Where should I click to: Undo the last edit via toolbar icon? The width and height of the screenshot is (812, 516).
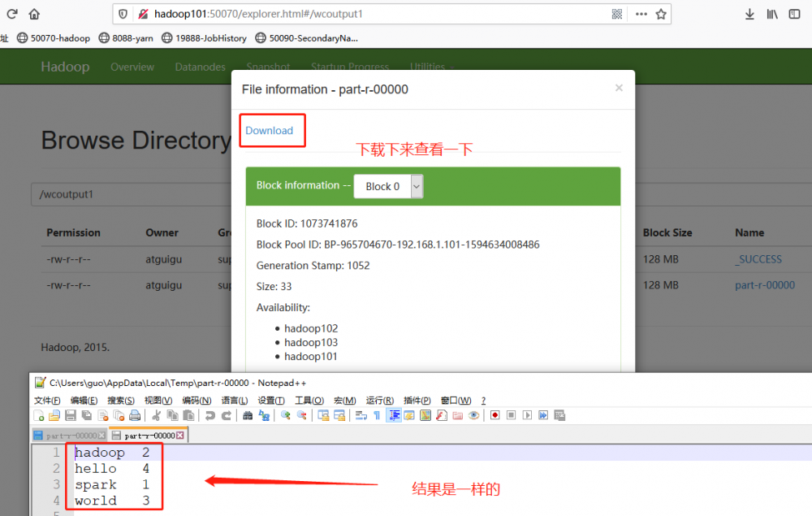(209, 415)
